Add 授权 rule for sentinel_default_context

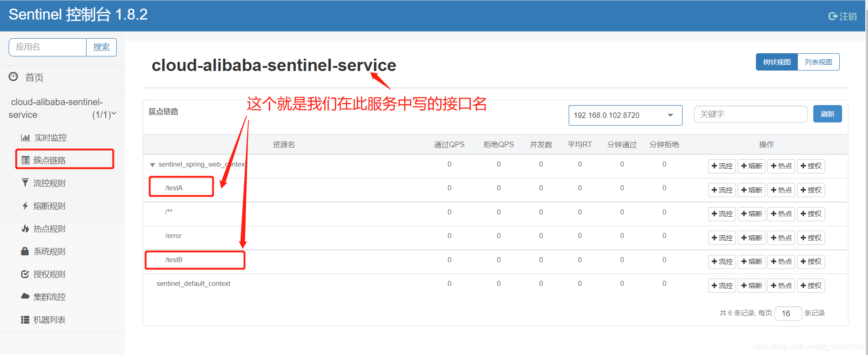coord(811,285)
